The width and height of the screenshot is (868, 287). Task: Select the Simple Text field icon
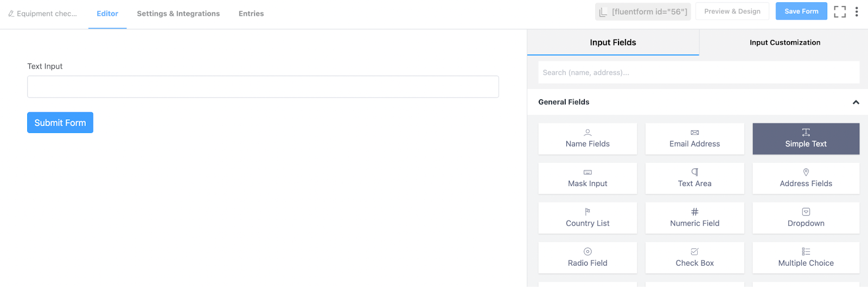coord(806,132)
